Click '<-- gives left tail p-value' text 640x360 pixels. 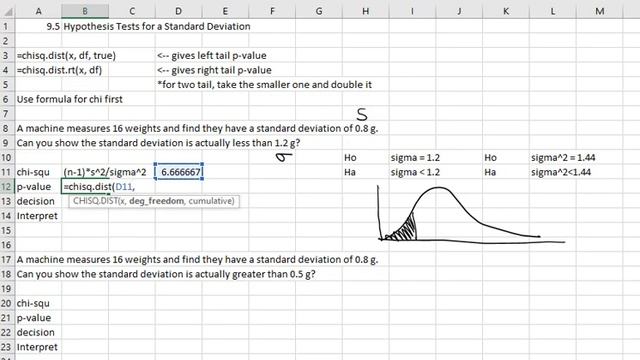point(212,56)
